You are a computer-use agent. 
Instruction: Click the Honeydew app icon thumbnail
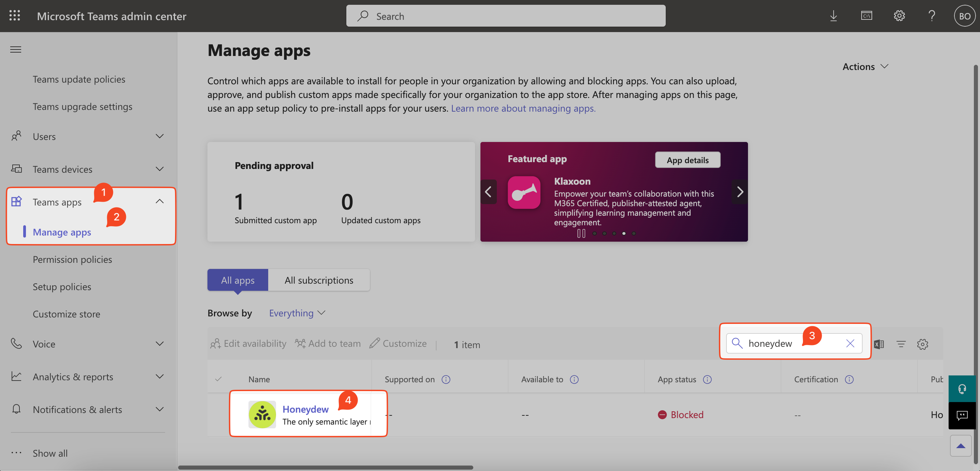262,414
